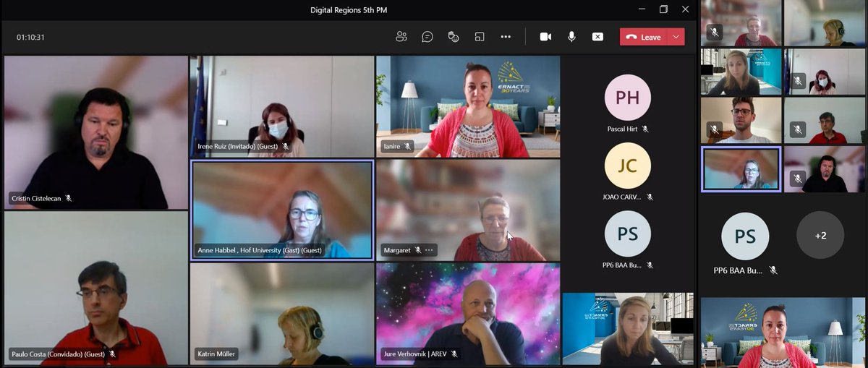
Task: Click mute badge on top-left side gallery thumbnail
Action: 714,31
